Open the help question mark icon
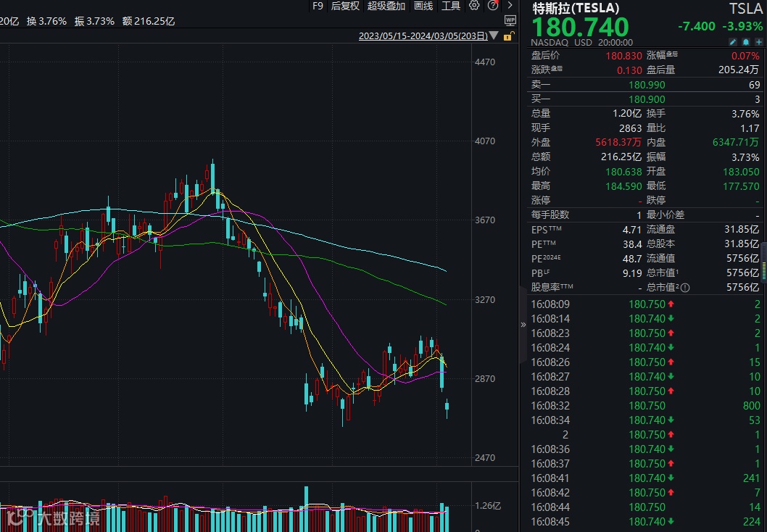Image resolution: width=767 pixels, height=532 pixels. [493, 6]
